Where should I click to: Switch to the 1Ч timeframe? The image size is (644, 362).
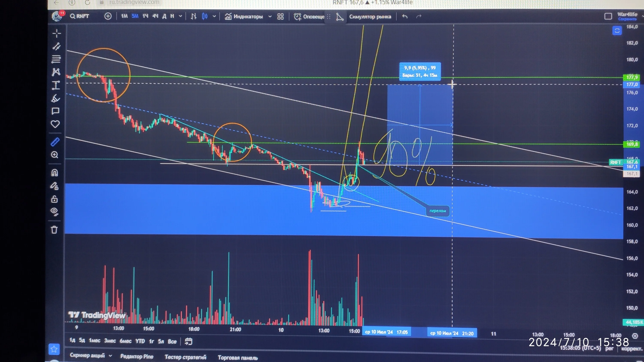[x=146, y=16]
